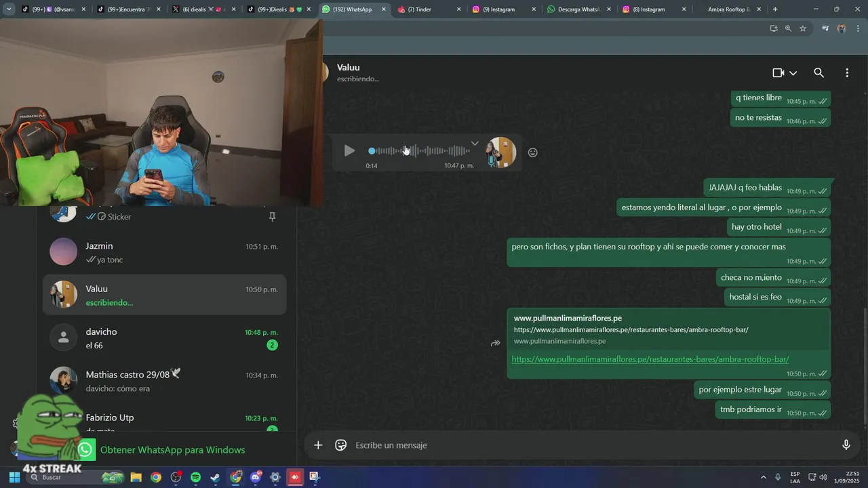Click the microphone record button
Image resolution: width=868 pixels, height=488 pixels.
(x=846, y=445)
